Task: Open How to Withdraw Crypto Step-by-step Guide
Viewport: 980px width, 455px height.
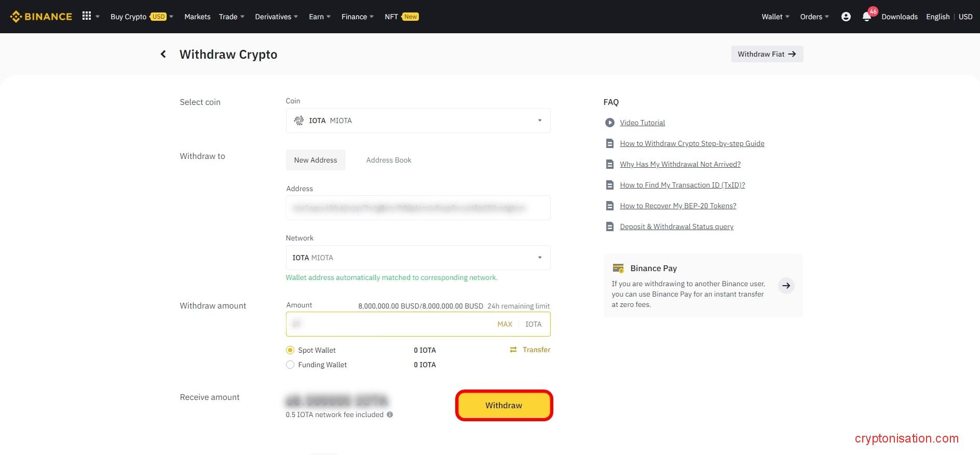Action: click(x=692, y=143)
